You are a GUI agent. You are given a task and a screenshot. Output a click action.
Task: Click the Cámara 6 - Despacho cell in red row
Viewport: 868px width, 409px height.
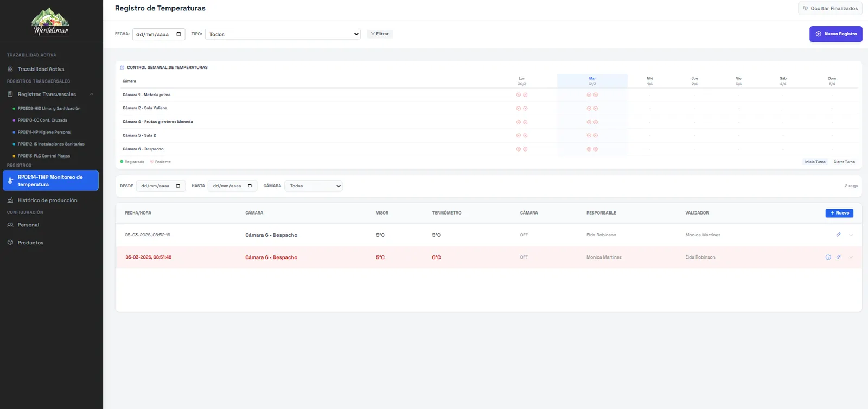click(x=271, y=257)
